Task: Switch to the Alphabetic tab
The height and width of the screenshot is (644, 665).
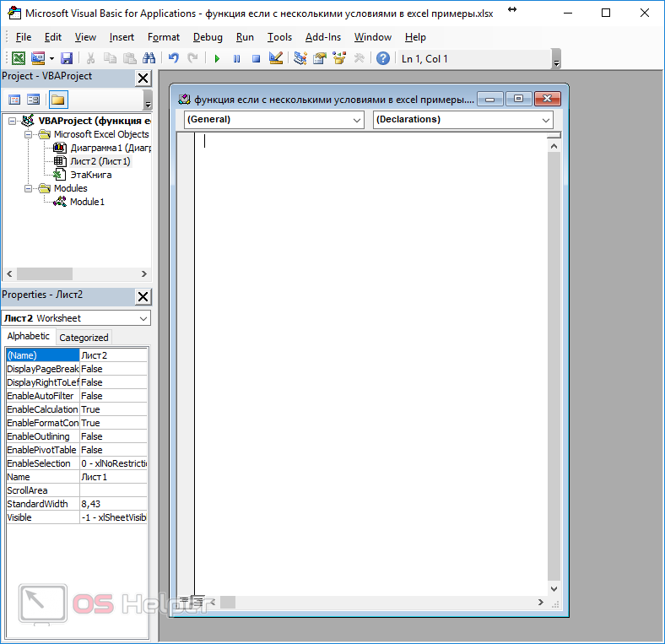Action: pos(29,336)
